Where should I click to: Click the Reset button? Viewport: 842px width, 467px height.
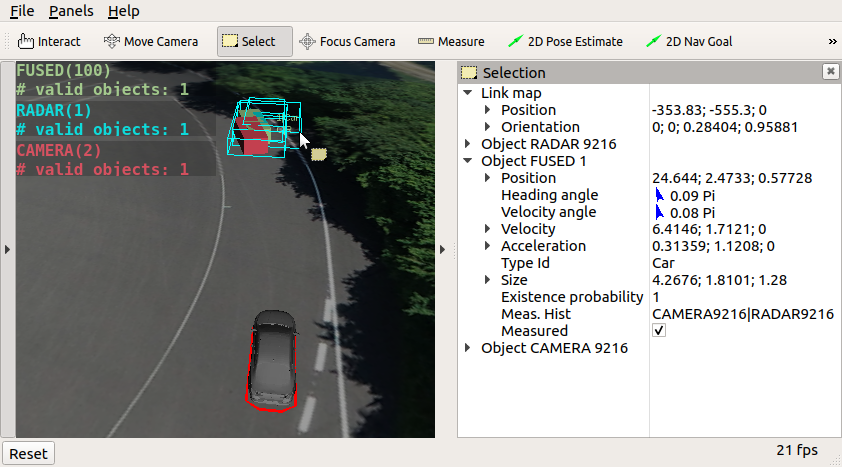pyautogui.click(x=28, y=454)
